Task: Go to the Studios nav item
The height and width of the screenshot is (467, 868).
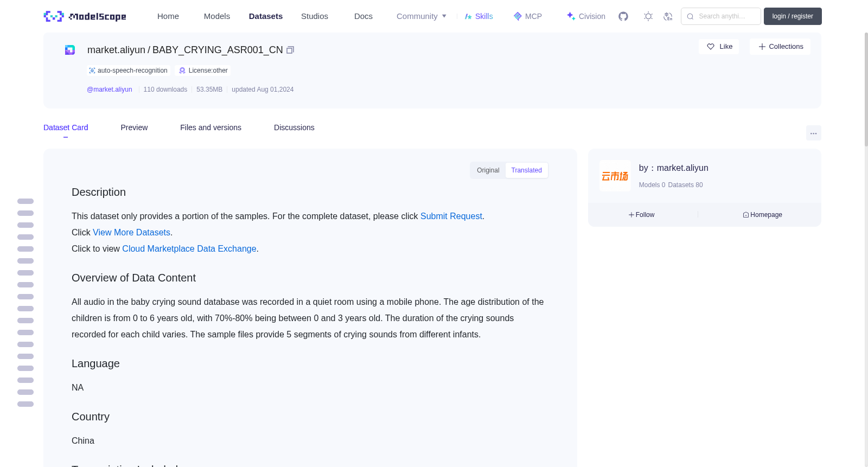Action: [x=315, y=16]
